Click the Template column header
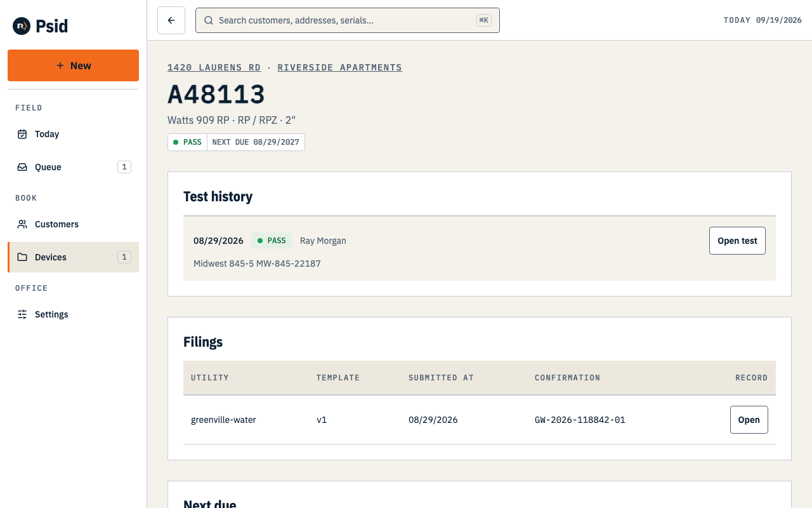 pyautogui.click(x=338, y=378)
